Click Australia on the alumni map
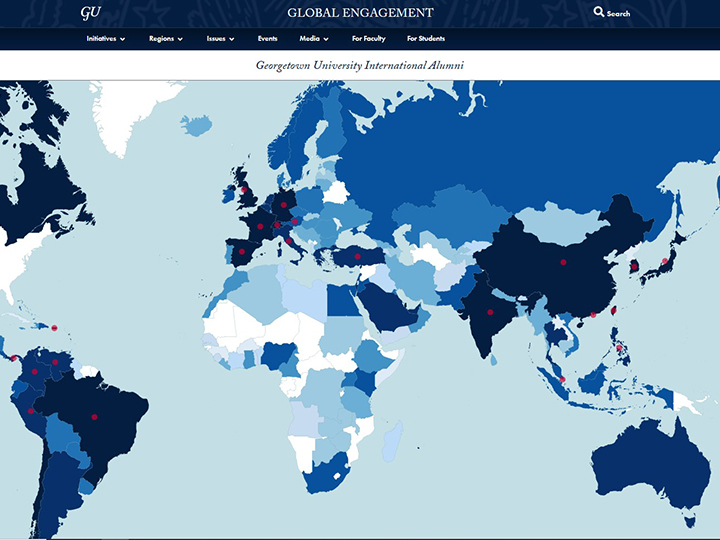720x540 pixels. [650, 466]
